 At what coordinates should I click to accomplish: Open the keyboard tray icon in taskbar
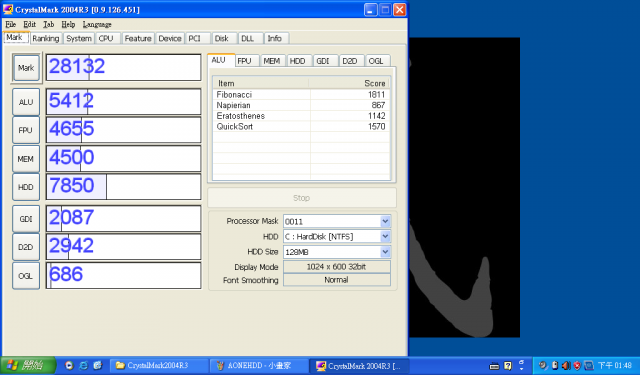coord(494,366)
